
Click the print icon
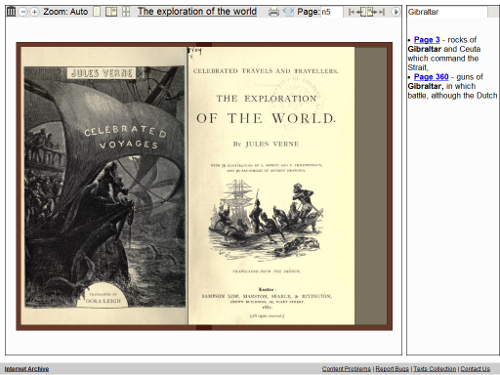274,12
